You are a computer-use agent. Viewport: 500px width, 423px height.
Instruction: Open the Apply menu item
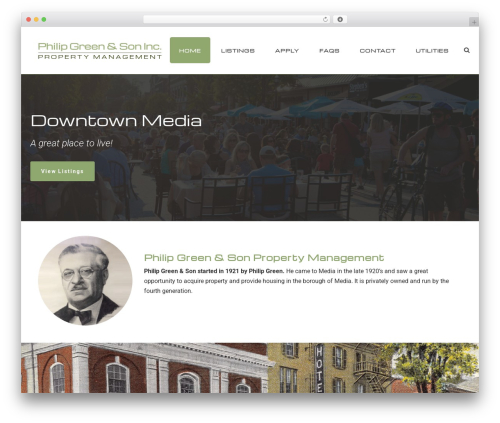pyautogui.click(x=287, y=51)
